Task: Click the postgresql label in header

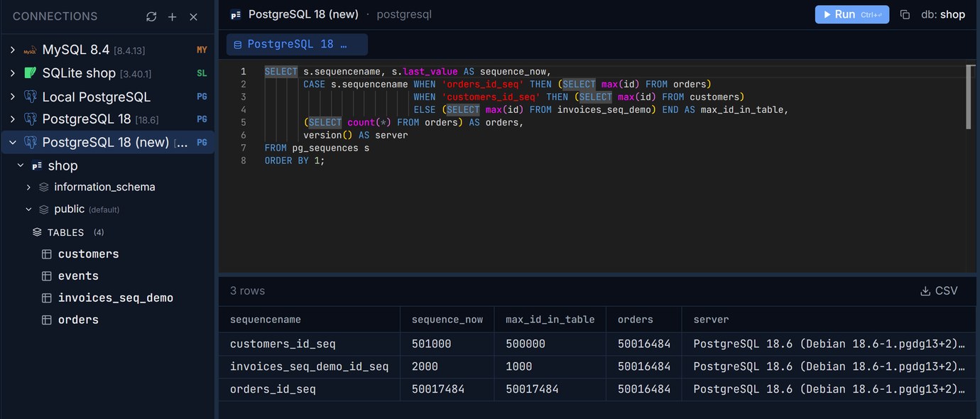Action: pyautogui.click(x=404, y=14)
